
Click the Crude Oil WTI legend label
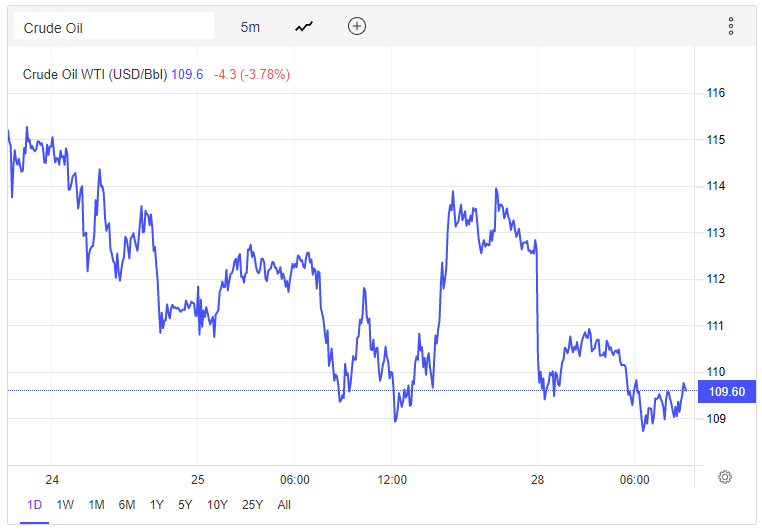(x=95, y=74)
